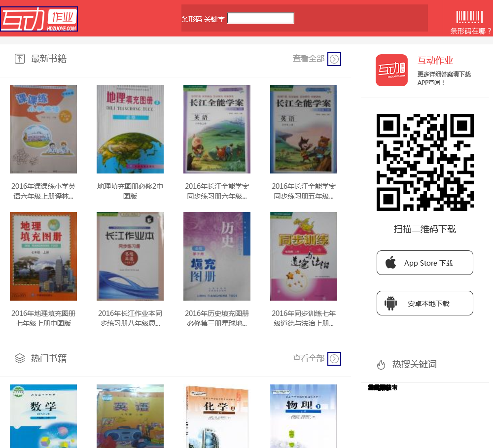
Task: Click the QR code image
Action: [425, 162]
